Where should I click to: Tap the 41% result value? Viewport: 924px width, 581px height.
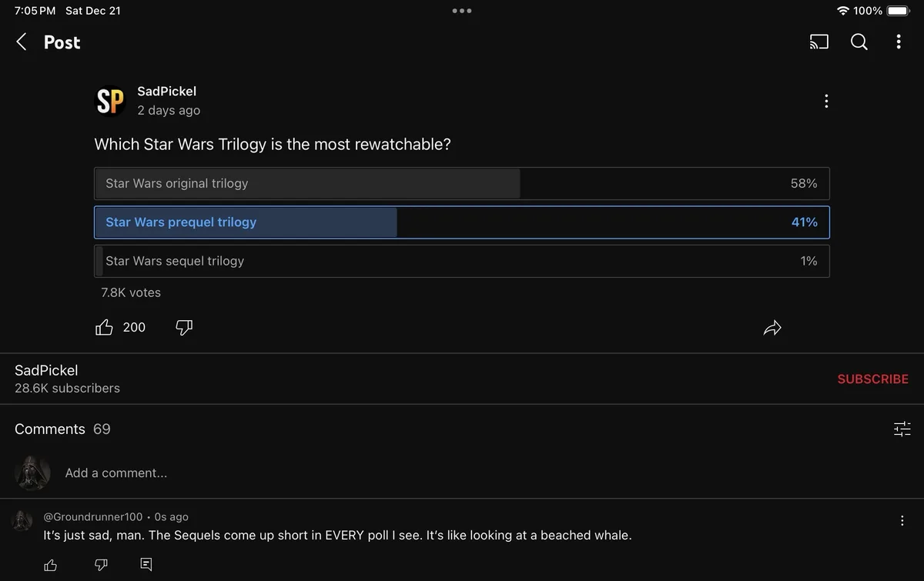point(805,222)
